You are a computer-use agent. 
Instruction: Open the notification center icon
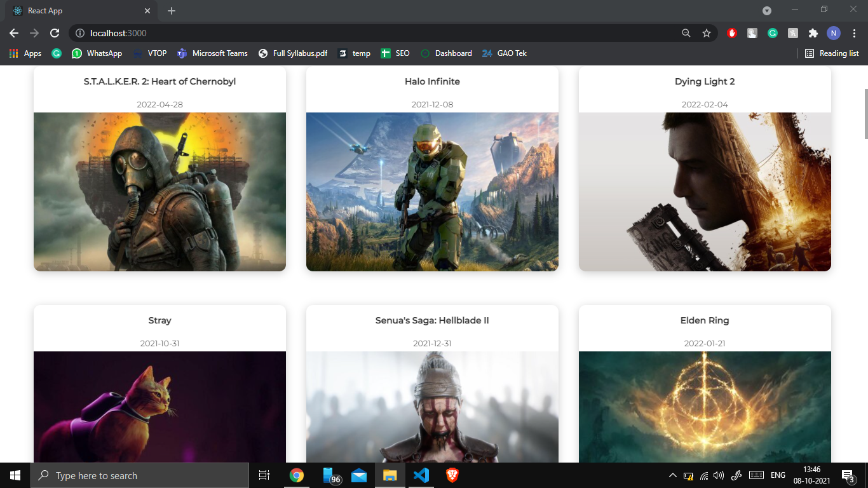(x=848, y=475)
